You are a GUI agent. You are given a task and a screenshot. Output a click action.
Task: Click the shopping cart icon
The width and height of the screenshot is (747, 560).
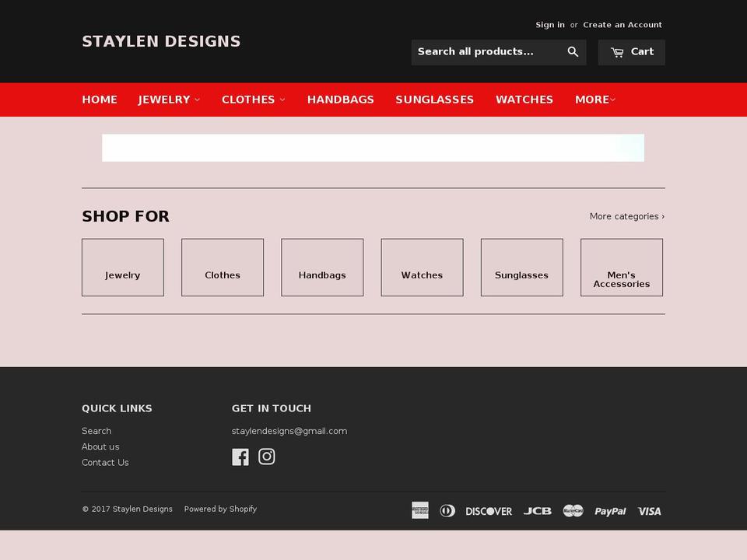point(617,52)
